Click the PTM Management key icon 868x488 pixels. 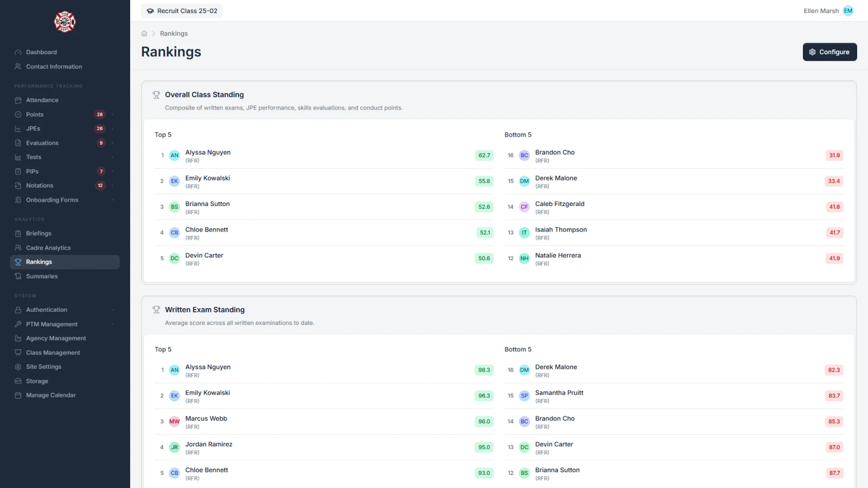click(18, 324)
